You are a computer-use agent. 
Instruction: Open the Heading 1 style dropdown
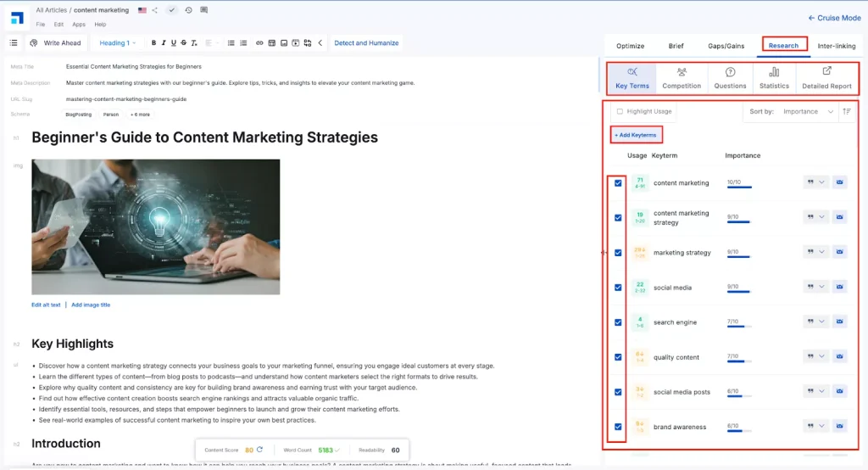[x=117, y=43]
